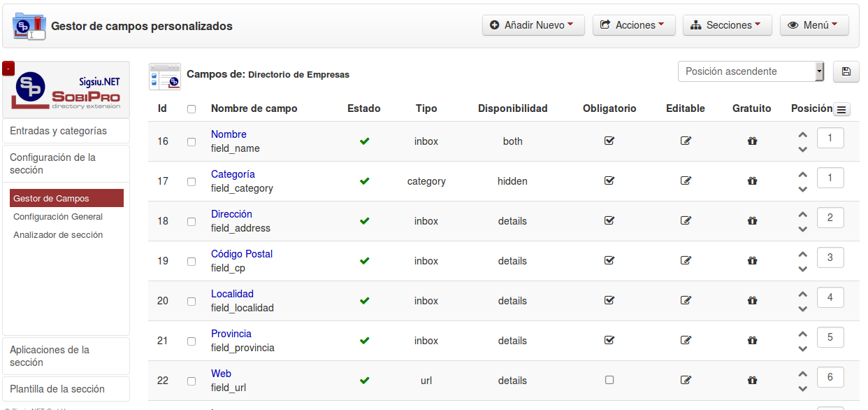Viewport: 868px width, 410px height.
Task: Open the Web field link
Action: click(x=221, y=374)
